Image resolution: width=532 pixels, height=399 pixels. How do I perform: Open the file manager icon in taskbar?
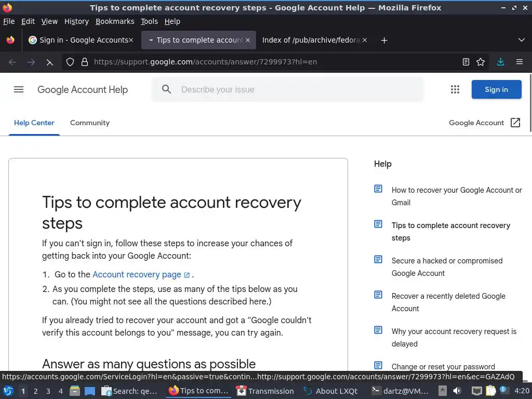(x=75, y=391)
